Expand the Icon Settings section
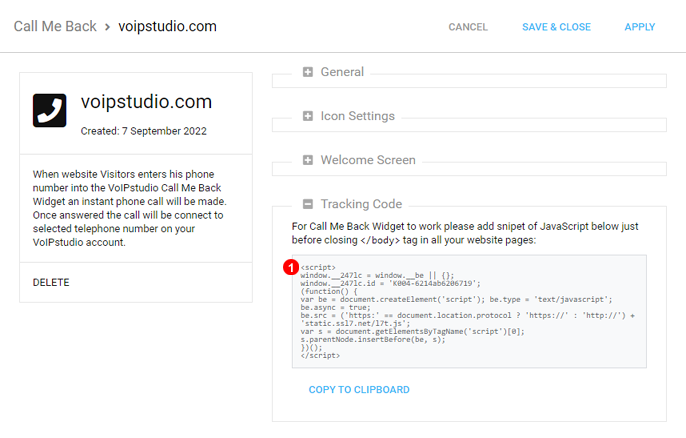Screen dimensions: 686x438 [x=308, y=116]
